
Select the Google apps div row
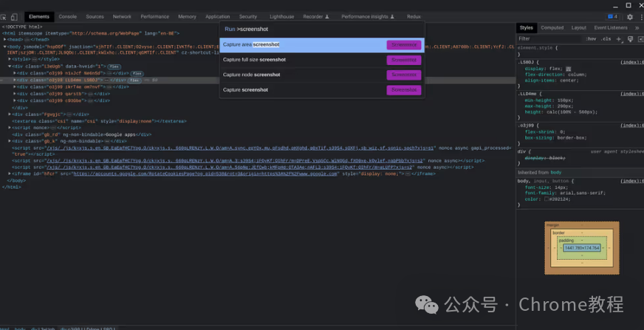(81, 134)
